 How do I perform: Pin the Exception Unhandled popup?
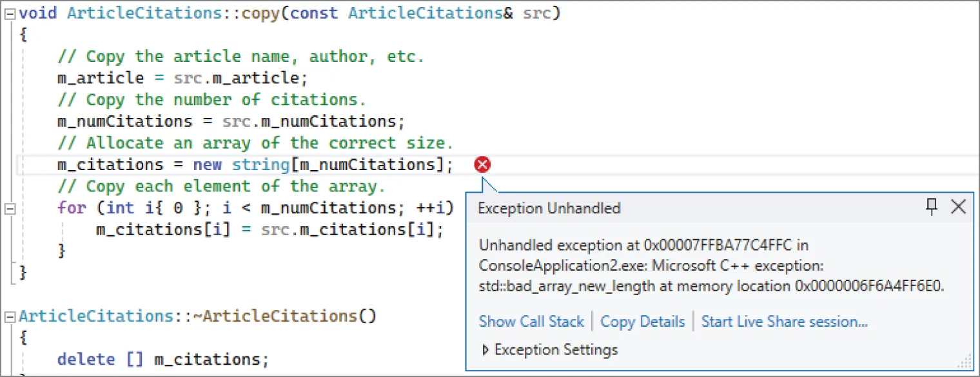[x=931, y=208]
